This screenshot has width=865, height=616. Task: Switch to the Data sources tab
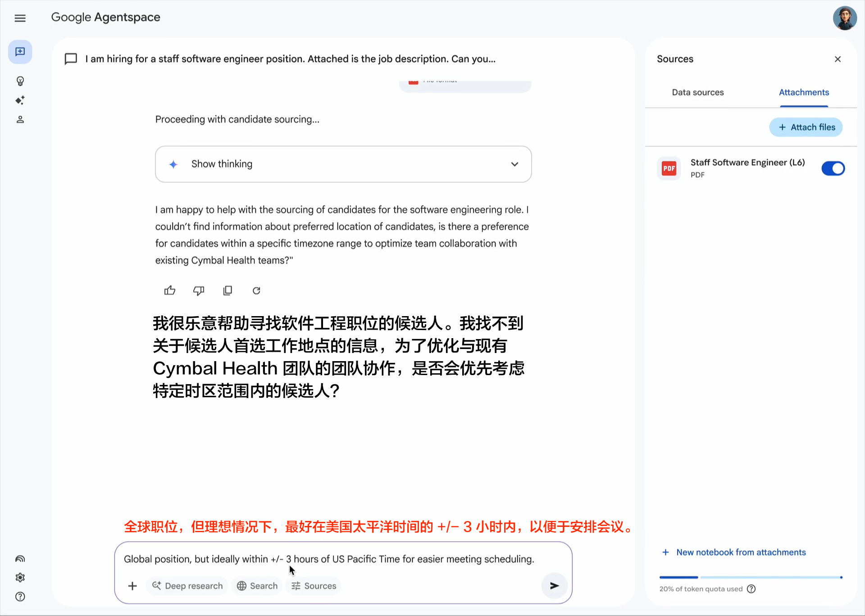point(697,92)
